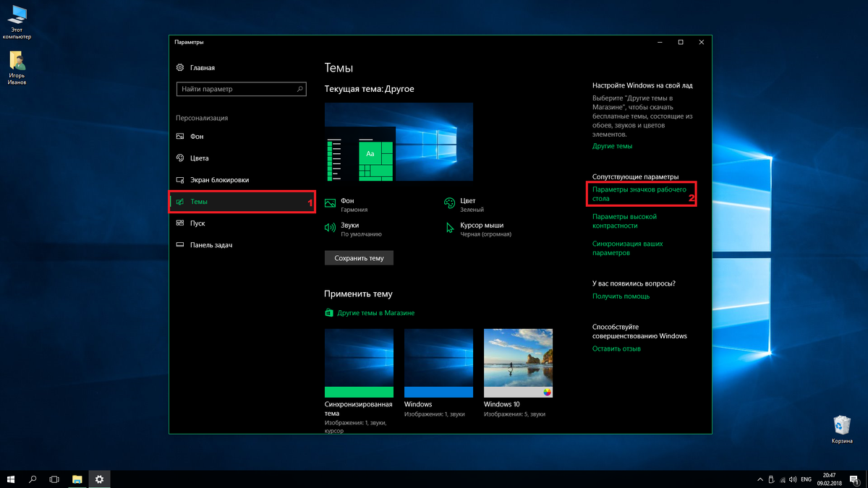Image resolution: width=868 pixels, height=488 pixels.
Task: Click the Курсор мыши option
Action: (480, 229)
